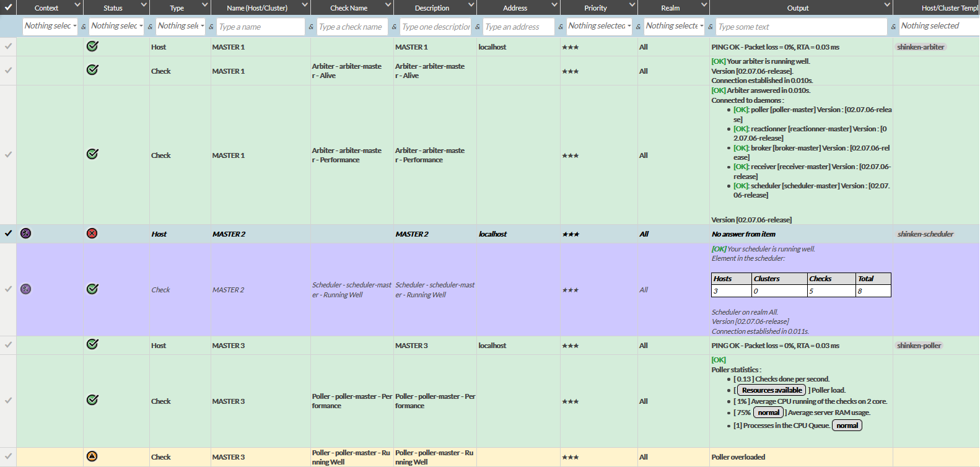Click the orange warning status icon for MASTER 3

[x=92, y=456]
